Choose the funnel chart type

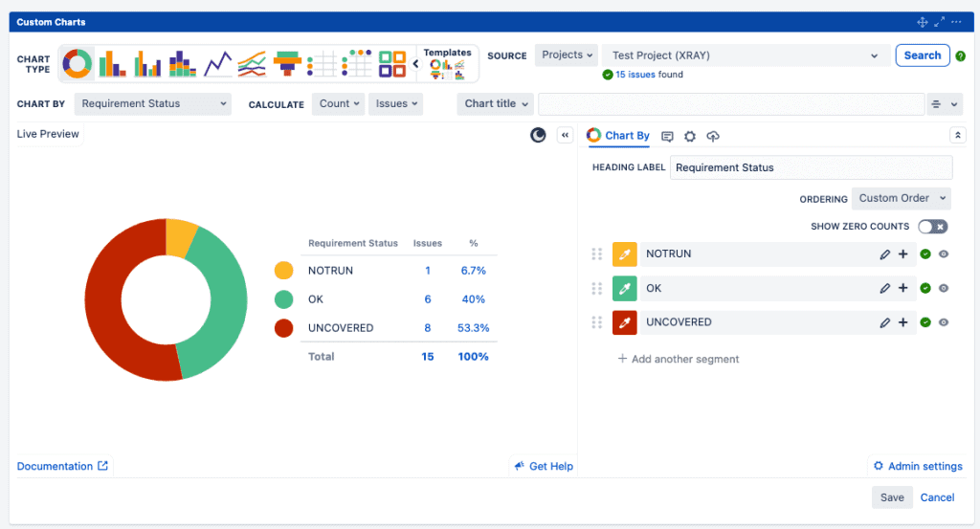286,64
